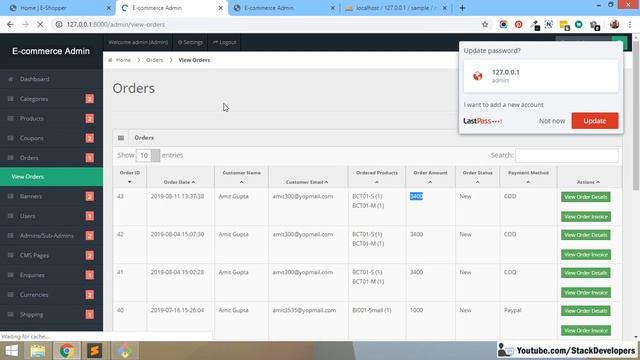640x360 pixels.
Task: Click the Categories badge showing 2
Action: coord(90,99)
